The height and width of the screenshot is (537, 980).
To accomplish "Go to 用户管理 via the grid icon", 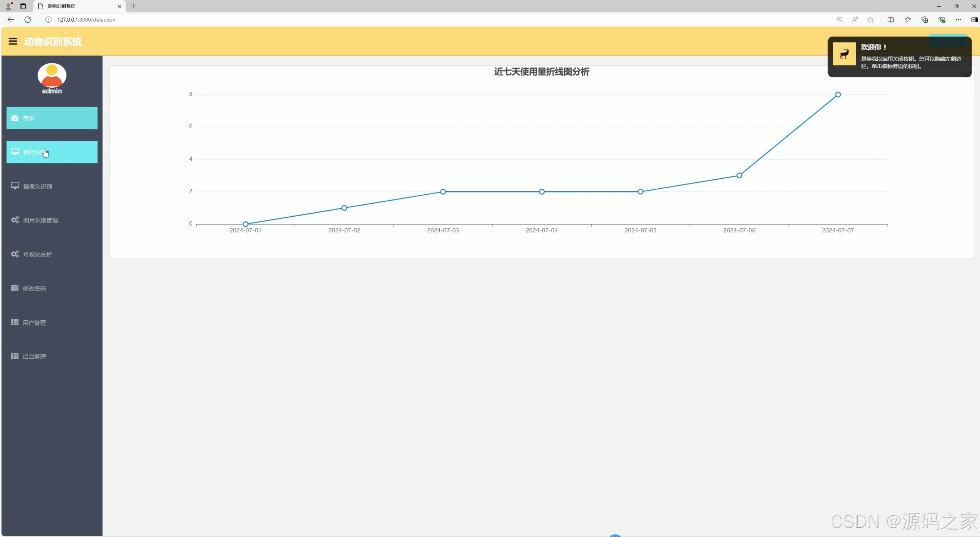I will coord(15,322).
